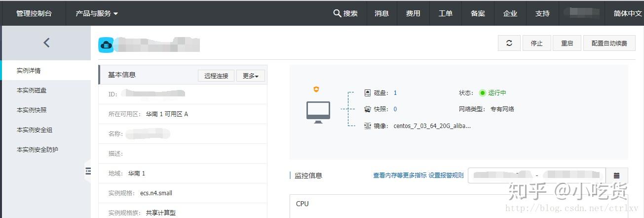Click the 远程连接 button
644x218 pixels.
[x=216, y=76]
